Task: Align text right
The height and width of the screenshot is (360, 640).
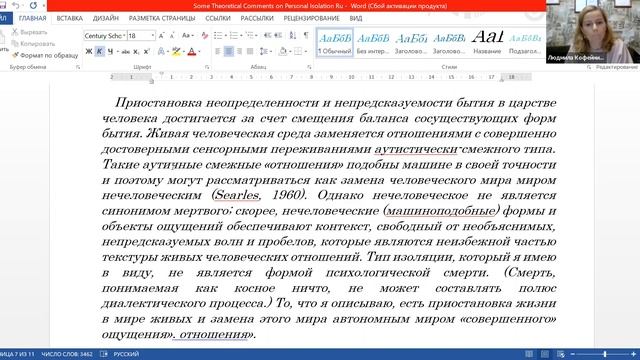Action: [239, 51]
